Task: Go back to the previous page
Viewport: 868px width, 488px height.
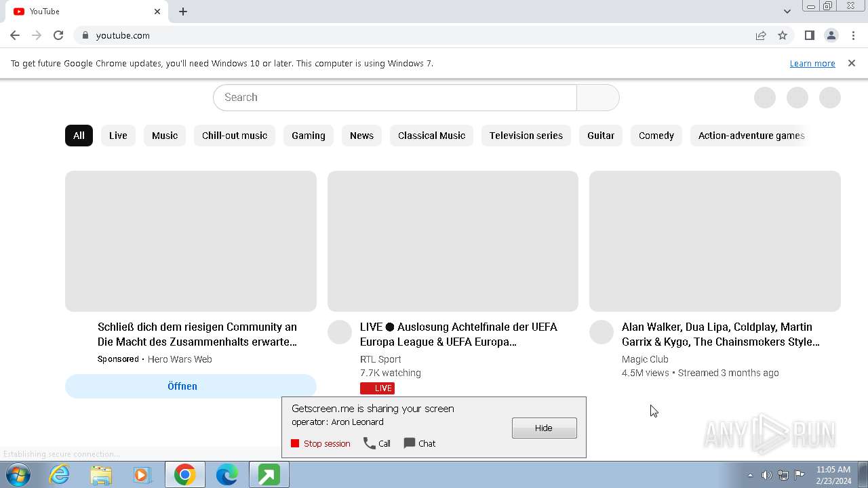Action: coord(15,35)
